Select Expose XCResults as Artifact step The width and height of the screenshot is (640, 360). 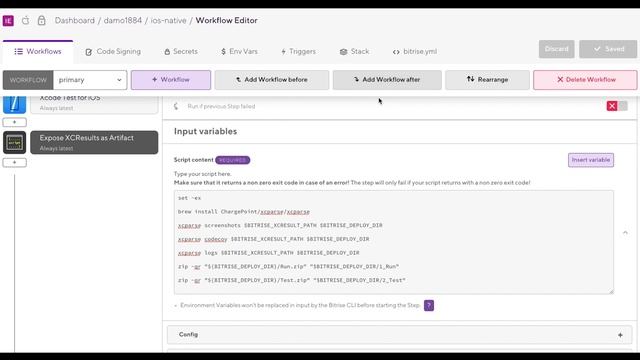click(94, 142)
